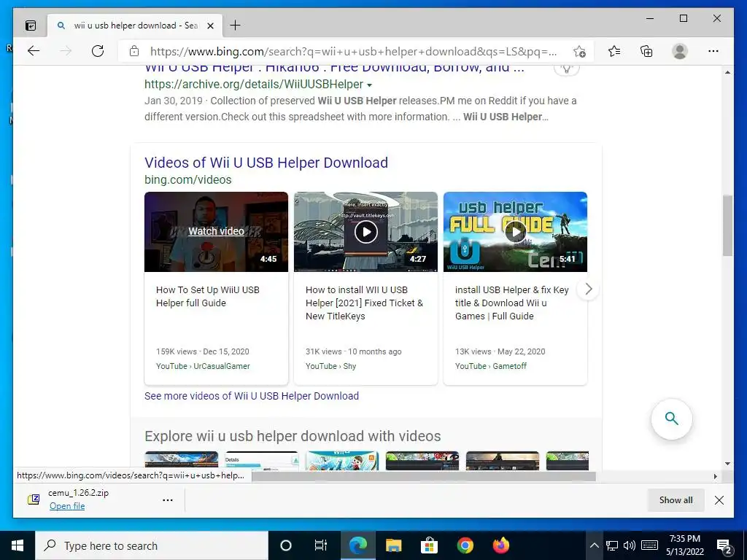Click the horizontal scrollbar right arrow
Screen dimensions: 747x560
715,476
